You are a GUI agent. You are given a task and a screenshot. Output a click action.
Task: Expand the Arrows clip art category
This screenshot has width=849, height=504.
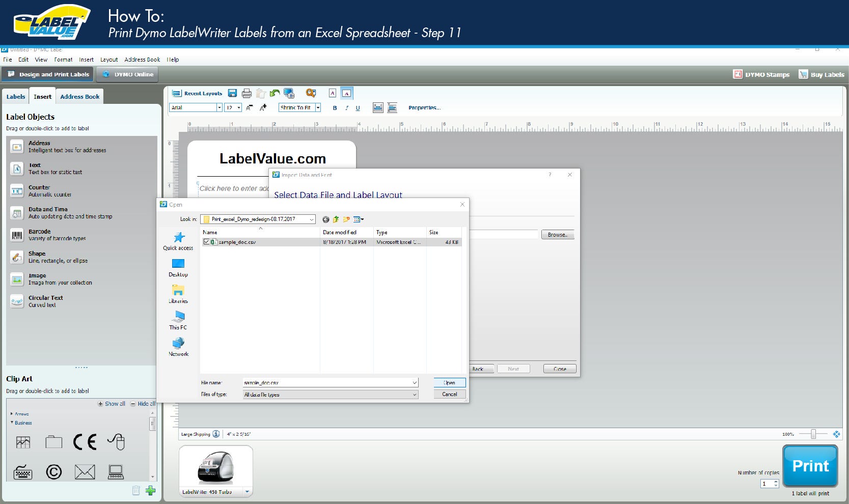12,414
